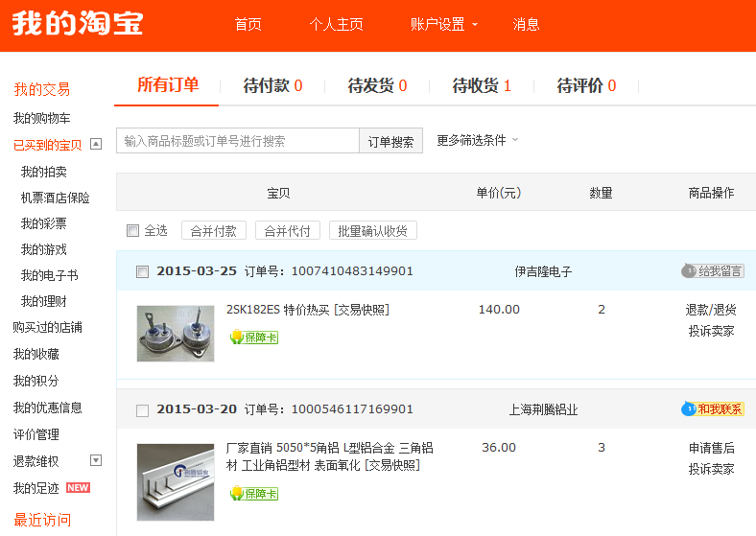Click the 合并代付 button

point(288,230)
